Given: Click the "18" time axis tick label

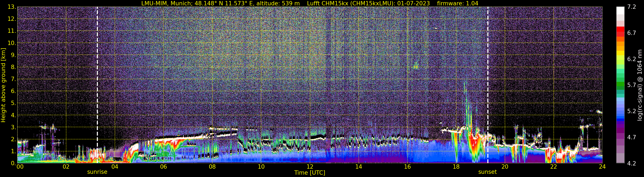Looking at the screenshot, I should pyautogui.click(x=456, y=167).
